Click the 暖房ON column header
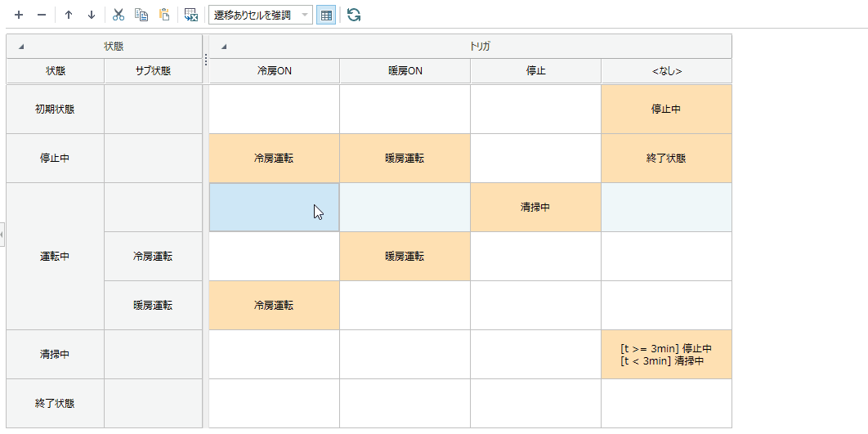This screenshot has height=434, width=868. coord(405,71)
